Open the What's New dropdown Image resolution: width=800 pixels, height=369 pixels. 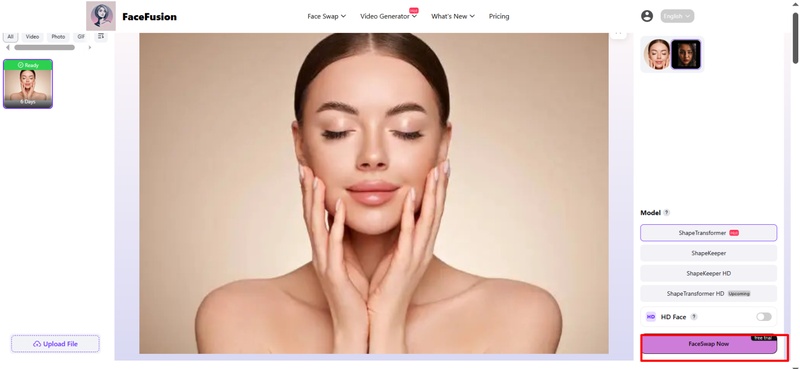point(453,16)
